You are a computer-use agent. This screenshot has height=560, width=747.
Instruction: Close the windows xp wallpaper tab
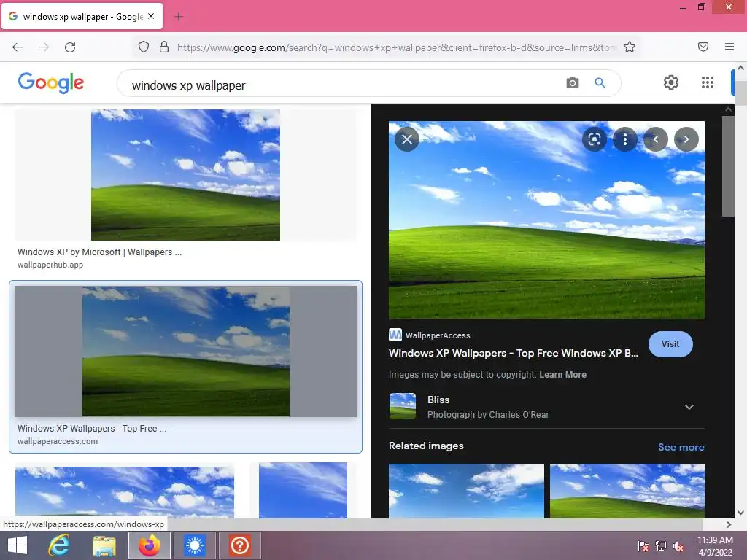tap(151, 16)
